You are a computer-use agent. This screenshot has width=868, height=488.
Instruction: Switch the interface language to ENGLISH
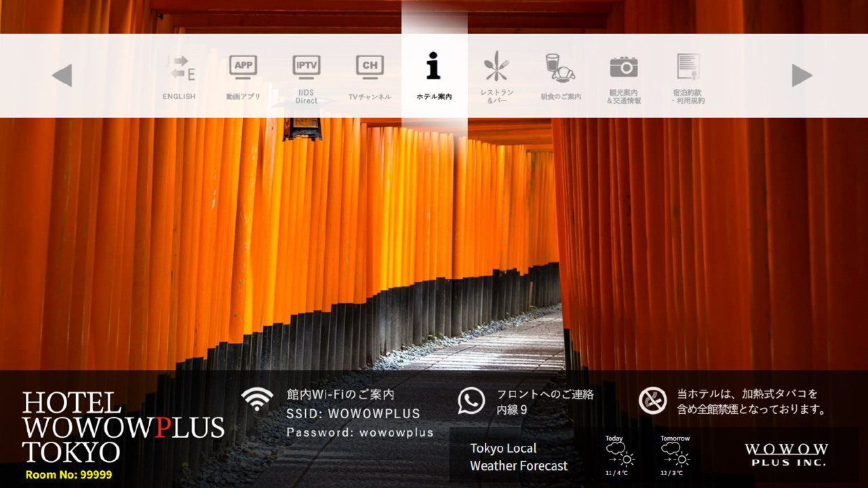pyautogui.click(x=178, y=75)
